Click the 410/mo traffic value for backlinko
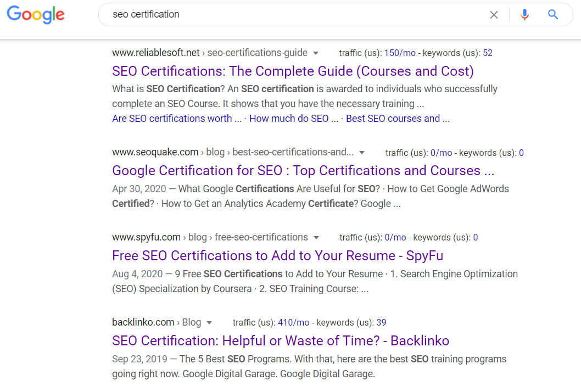The width and height of the screenshot is (581, 392). [x=293, y=323]
